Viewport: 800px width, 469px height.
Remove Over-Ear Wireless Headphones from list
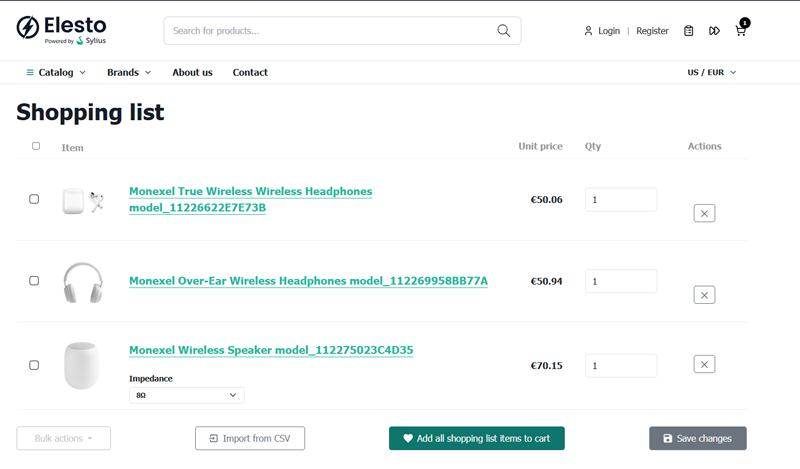[704, 295]
